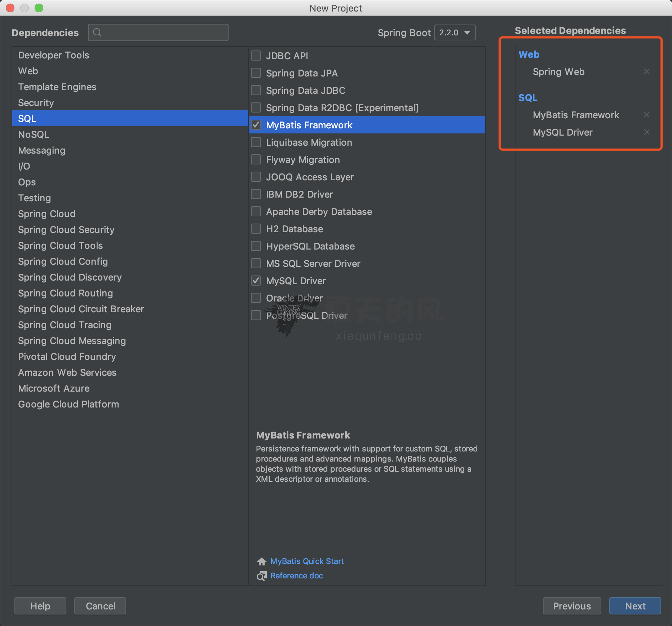Screen dimensions: 672x626
Task: Remove MyBatis Framework from selected dependencies
Action: pyautogui.click(x=647, y=115)
